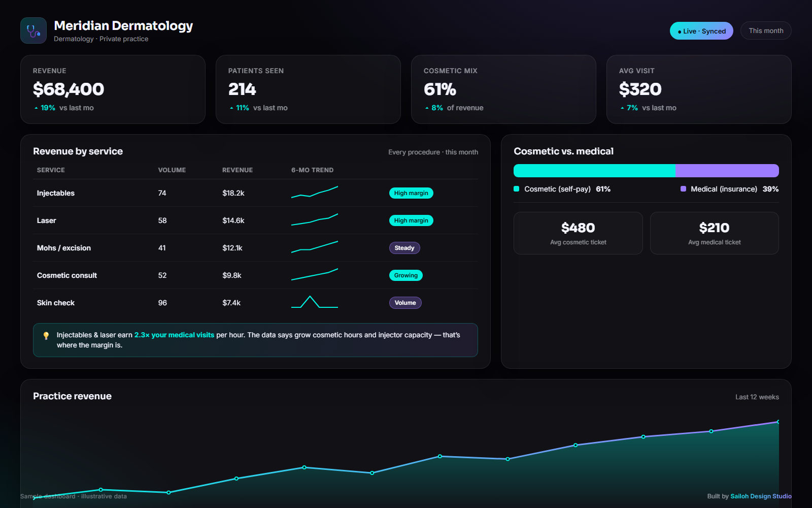
Task: Click the Laser High margin badge
Action: (411, 220)
